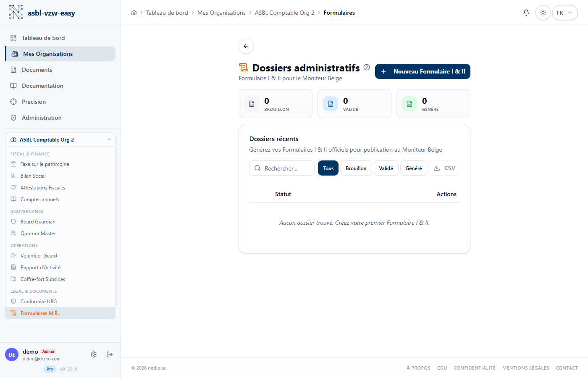Viewport: 588px width, 378px height.
Task: Click the asbl-vzw-easy logo icon
Action: [16, 12]
